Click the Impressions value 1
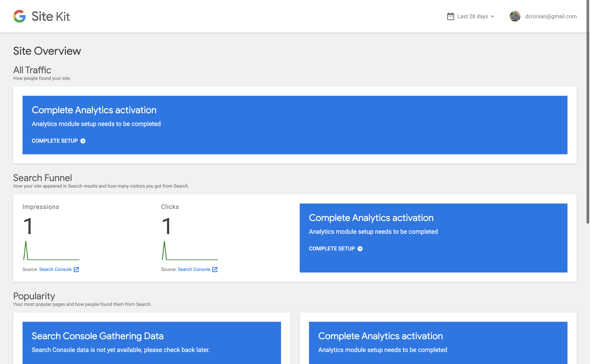The width and height of the screenshot is (590, 364). point(28,226)
